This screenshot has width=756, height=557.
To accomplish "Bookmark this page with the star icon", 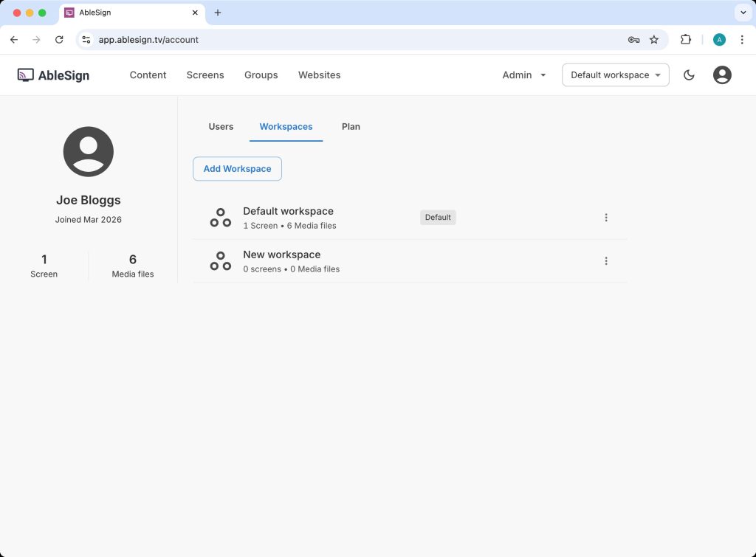I will pyautogui.click(x=654, y=40).
